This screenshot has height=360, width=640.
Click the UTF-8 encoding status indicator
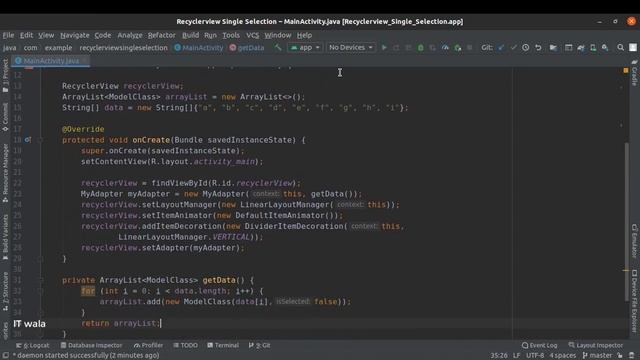point(535,356)
